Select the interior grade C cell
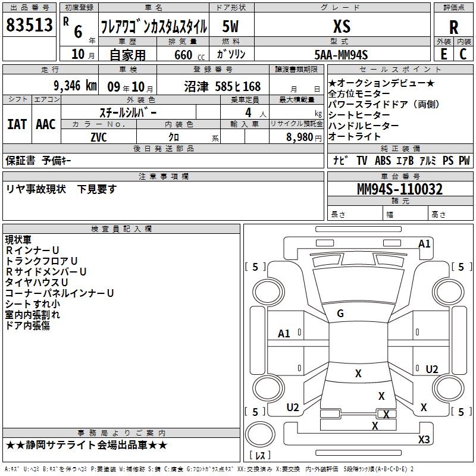The width and height of the screenshot is (476, 476). [x=463, y=54]
